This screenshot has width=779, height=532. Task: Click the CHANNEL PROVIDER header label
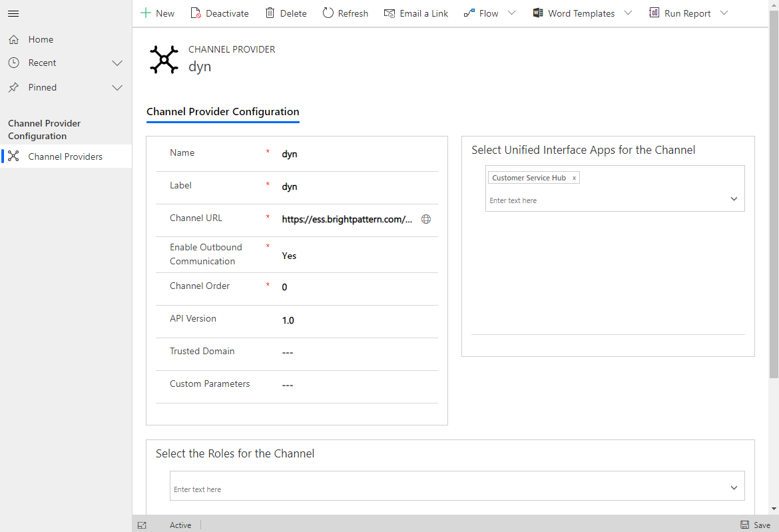232,49
